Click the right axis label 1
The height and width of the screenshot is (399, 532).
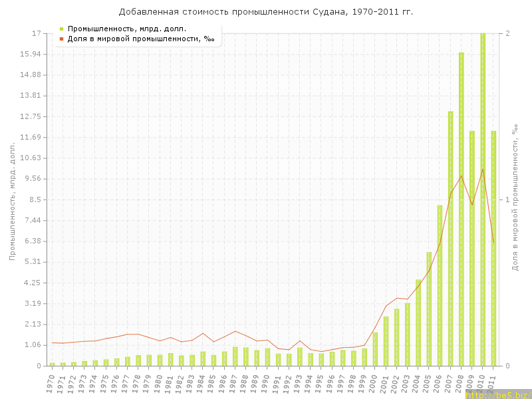[x=507, y=199]
